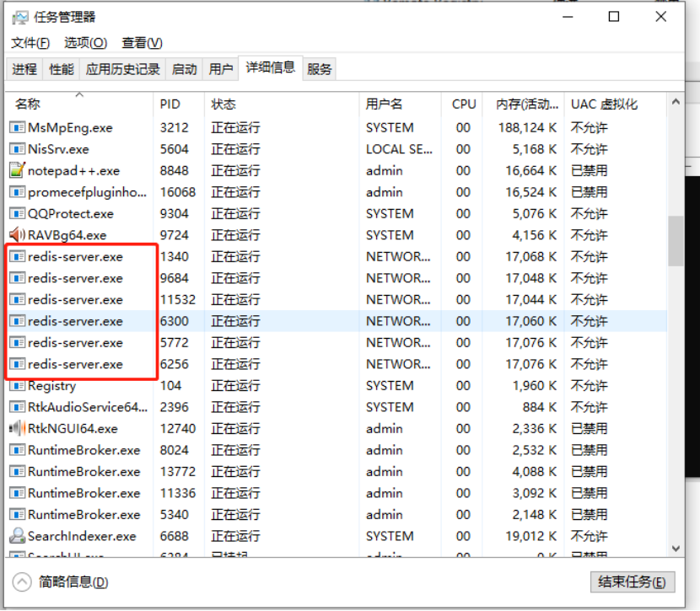Click the promecefpluginho... process icon

point(17,192)
